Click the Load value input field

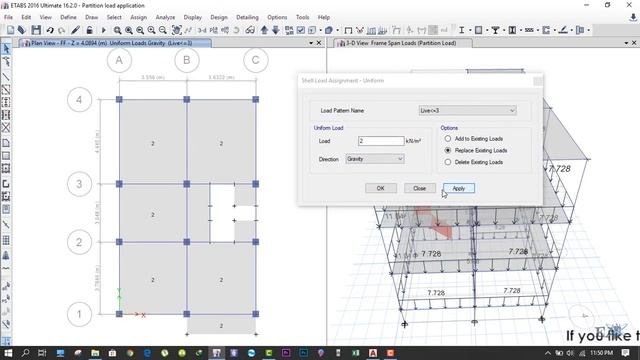tap(381, 141)
